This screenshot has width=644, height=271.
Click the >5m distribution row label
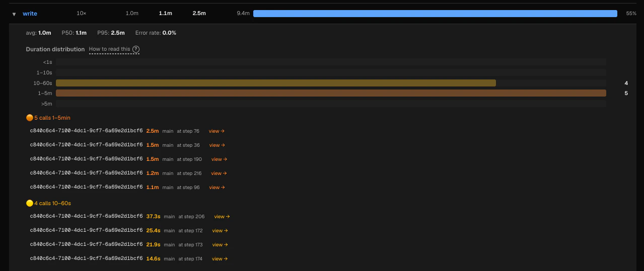tap(46, 104)
